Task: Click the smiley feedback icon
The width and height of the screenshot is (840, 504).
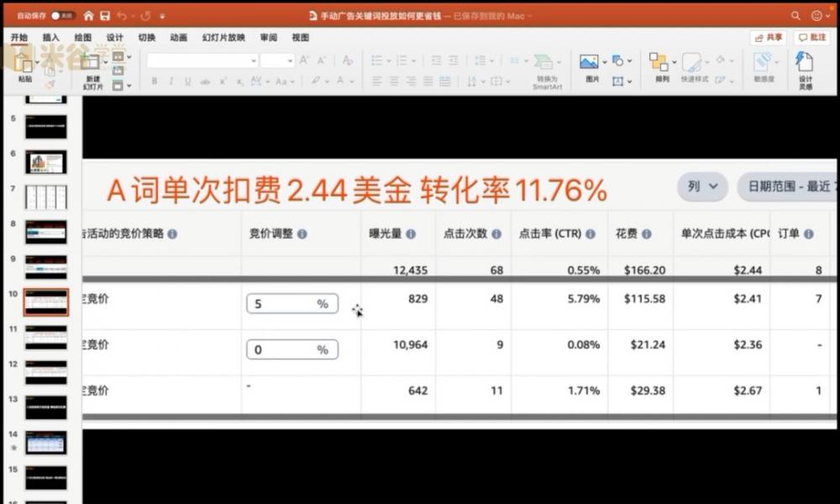Action: click(x=816, y=15)
